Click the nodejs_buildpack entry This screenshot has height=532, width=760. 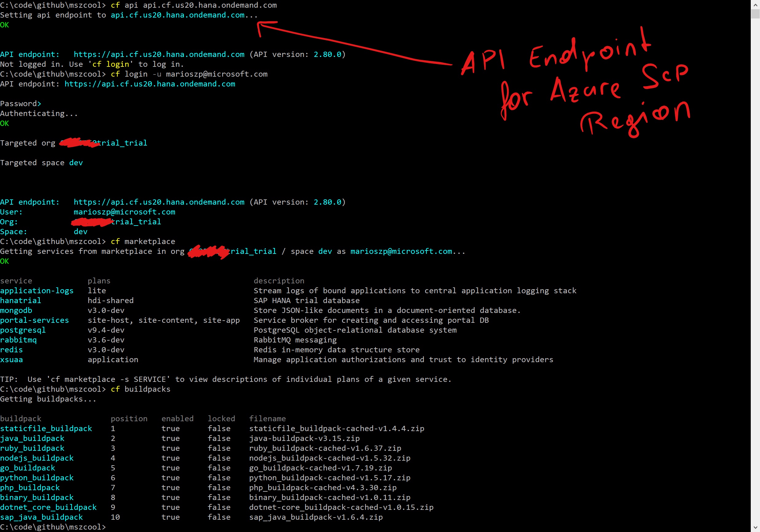click(37, 458)
